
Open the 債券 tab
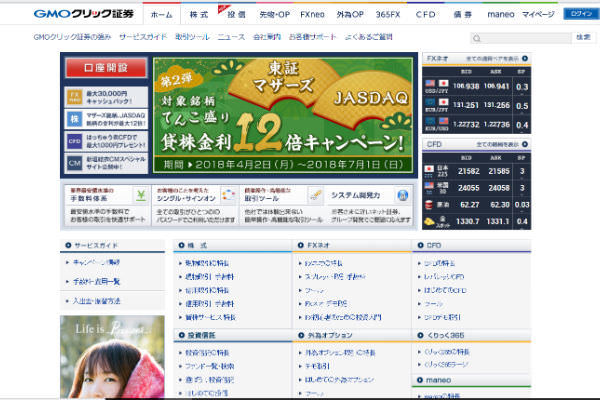click(x=463, y=15)
